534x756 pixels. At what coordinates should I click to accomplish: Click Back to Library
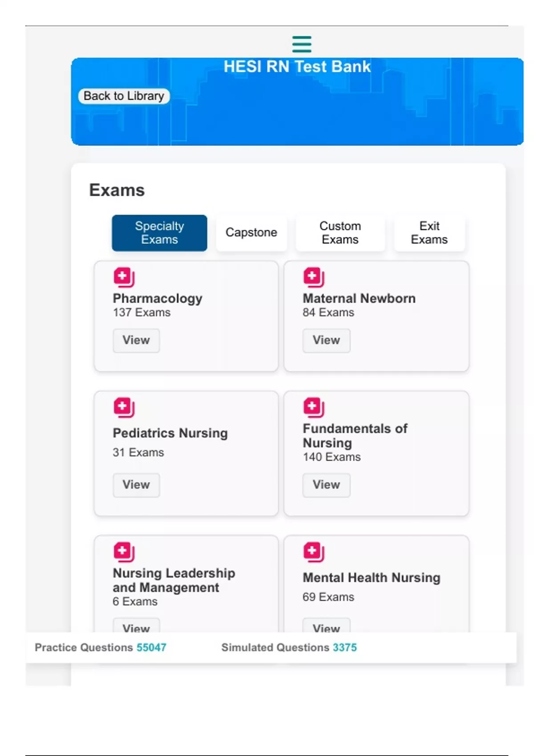pyautogui.click(x=123, y=96)
